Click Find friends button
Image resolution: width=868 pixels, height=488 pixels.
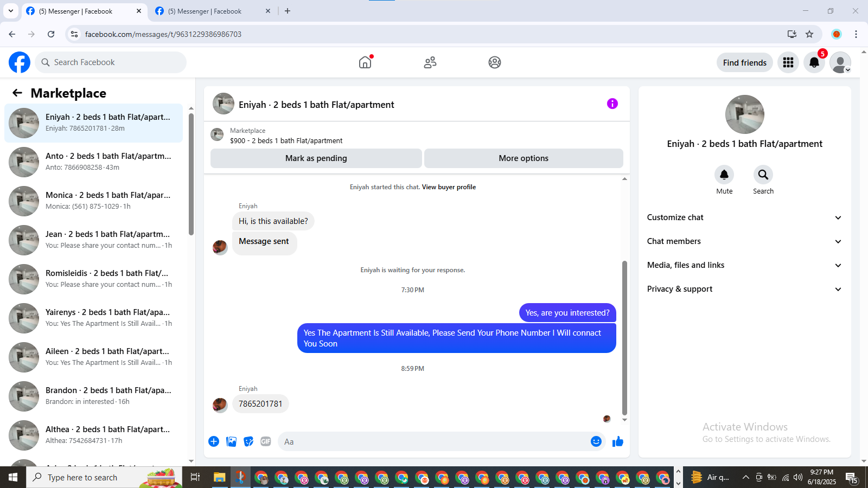coord(744,62)
